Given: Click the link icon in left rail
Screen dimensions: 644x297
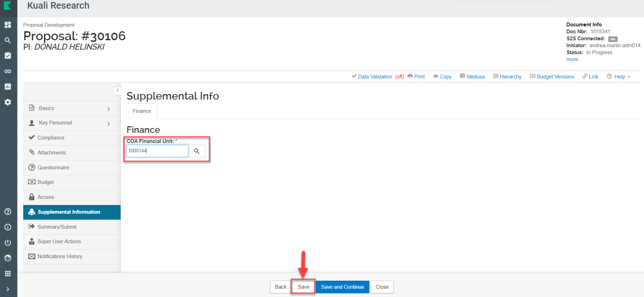Looking at the screenshot, I should [8, 71].
